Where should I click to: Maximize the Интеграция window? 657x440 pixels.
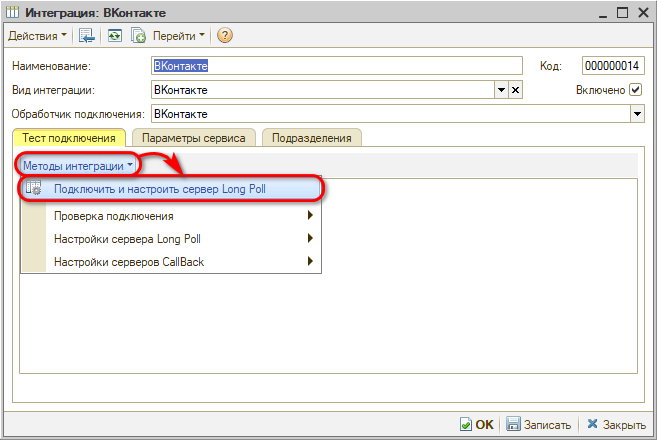(623, 13)
